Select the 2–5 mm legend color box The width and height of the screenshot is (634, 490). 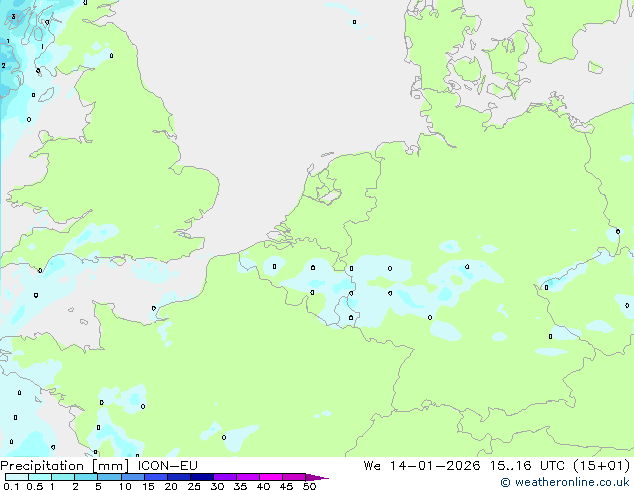point(86,477)
